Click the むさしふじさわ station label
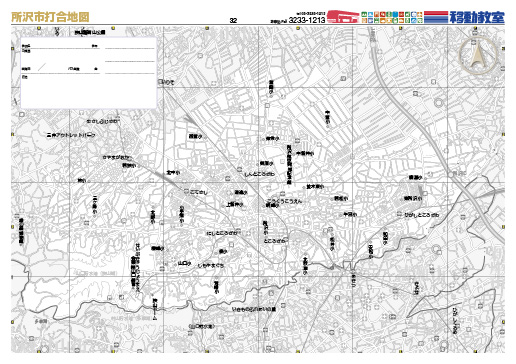 tap(102, 122)
